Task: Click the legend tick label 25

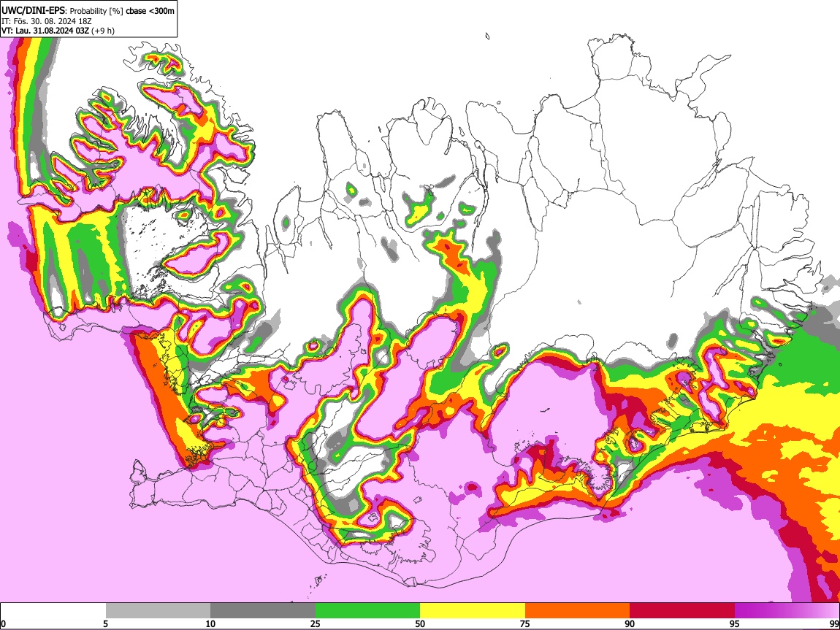Action: (316, 624)
